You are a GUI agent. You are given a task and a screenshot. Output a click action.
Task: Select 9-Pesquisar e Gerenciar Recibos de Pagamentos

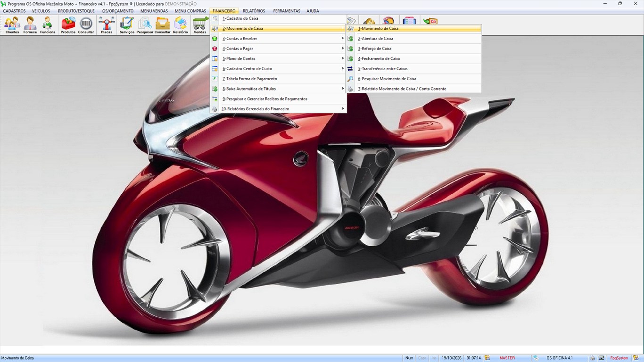(278, 99)
